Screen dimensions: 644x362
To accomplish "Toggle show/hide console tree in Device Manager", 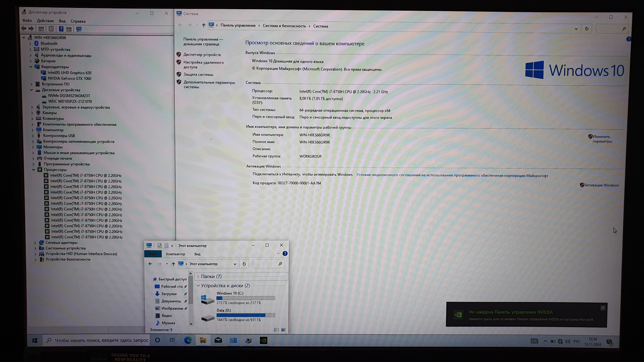I will tap(41, 29).
